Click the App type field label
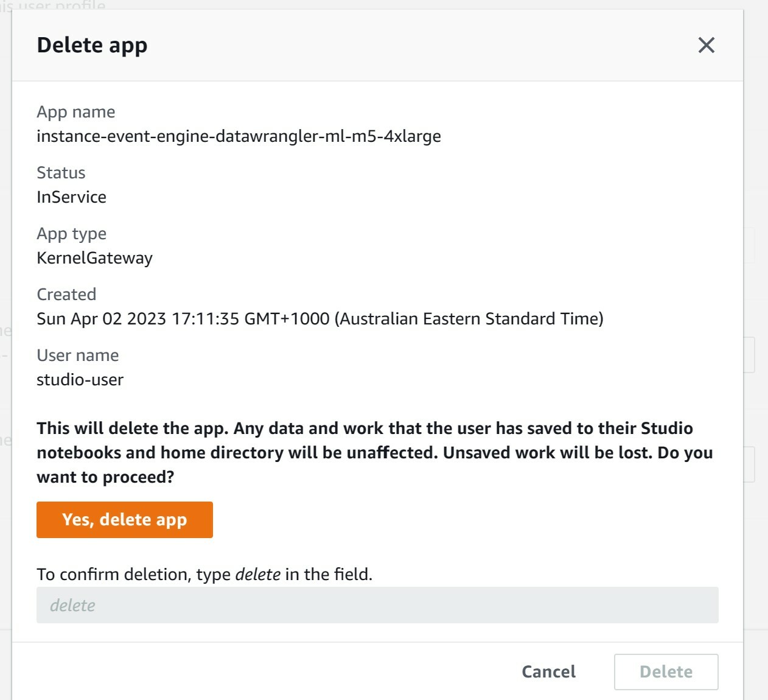The image size is (768, 700). [x=72, y=233]
